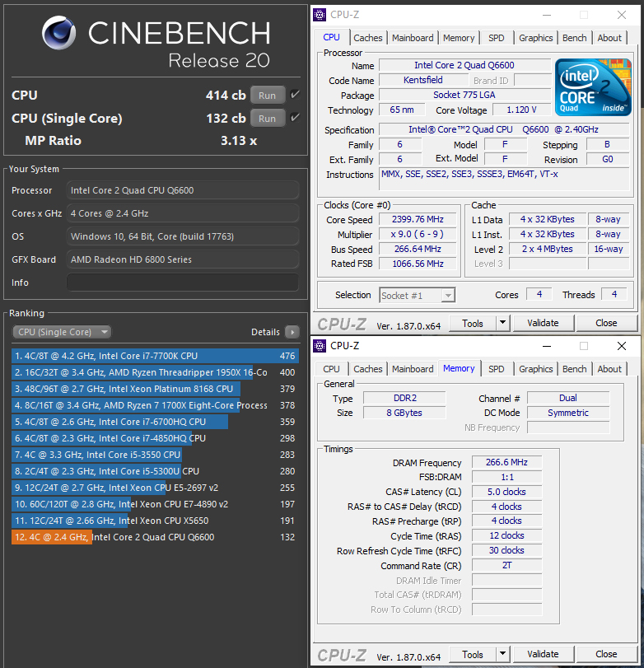
Task: Click Validate in bottom CPU-Z window
Action: (x=543, y=654)
